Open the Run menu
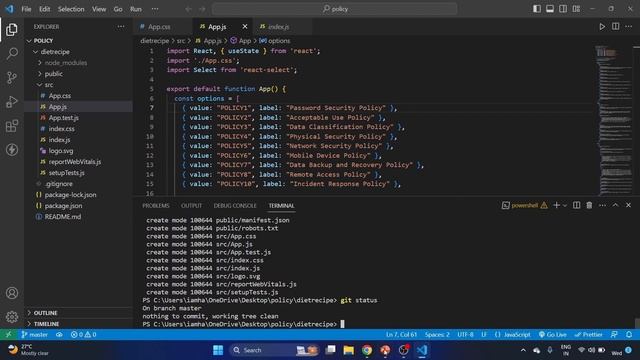Viewport: 640px width, 360px height. [136, 9]
